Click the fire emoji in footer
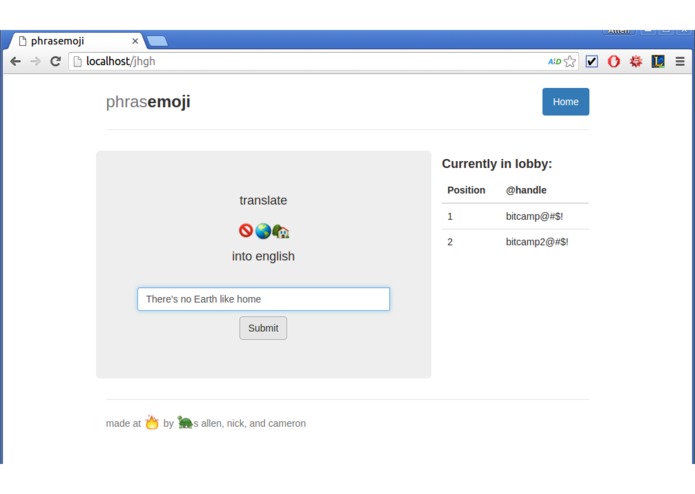 (x=152, y=422)
